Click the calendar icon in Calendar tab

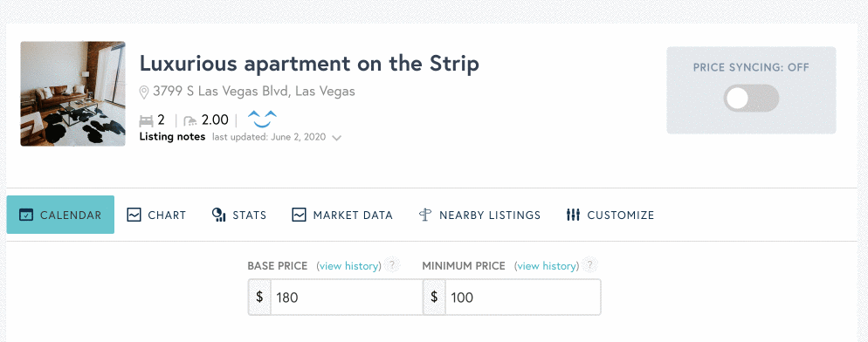tap(26, 215)
